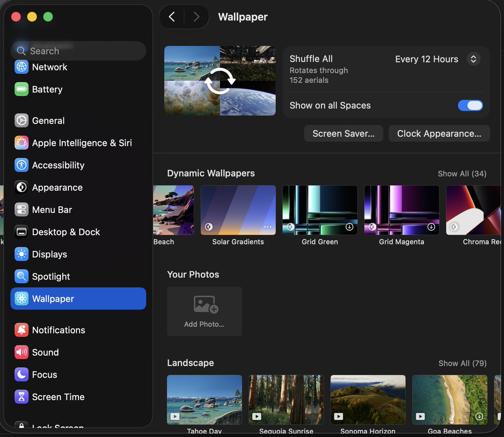Click the Menu Bar toggle icon
504x437 pixels.
pos(21,209)
